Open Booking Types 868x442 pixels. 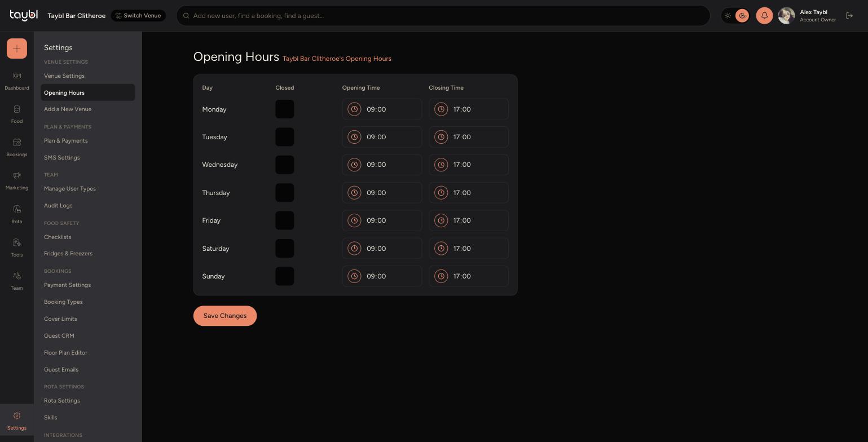pyautogui.click(x=63, y=302)
